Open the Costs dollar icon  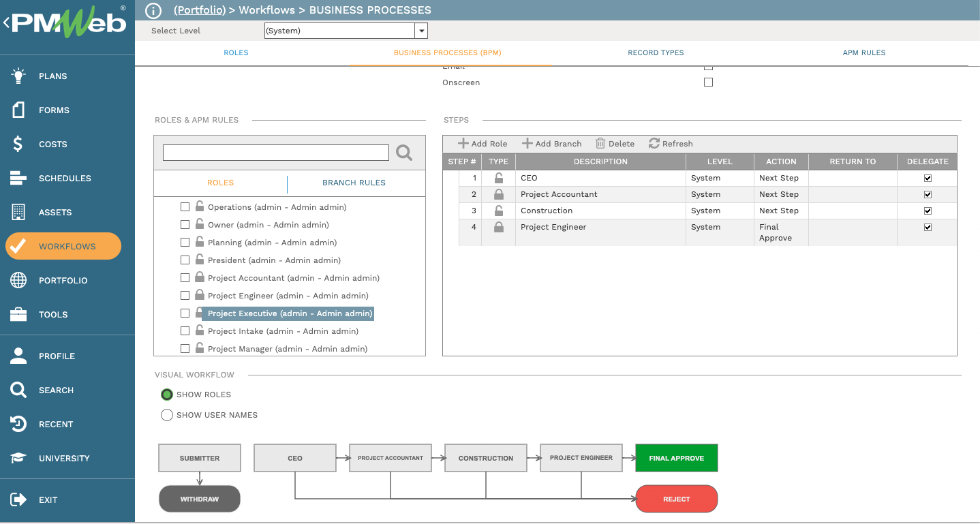point(18,144)
